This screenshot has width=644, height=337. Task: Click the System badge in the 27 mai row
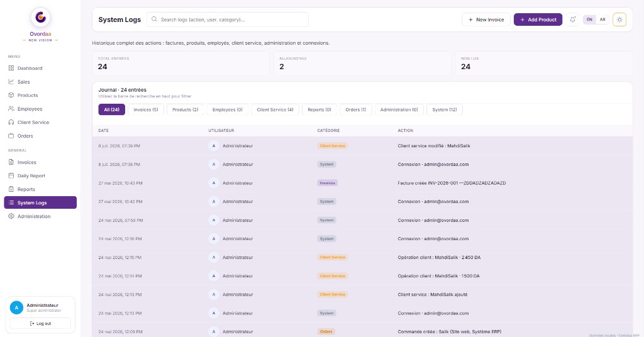(326, 202)
